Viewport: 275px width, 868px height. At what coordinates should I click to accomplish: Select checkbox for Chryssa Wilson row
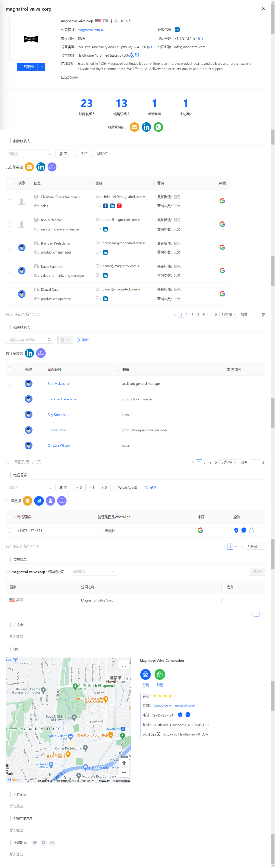coord(9,446)
